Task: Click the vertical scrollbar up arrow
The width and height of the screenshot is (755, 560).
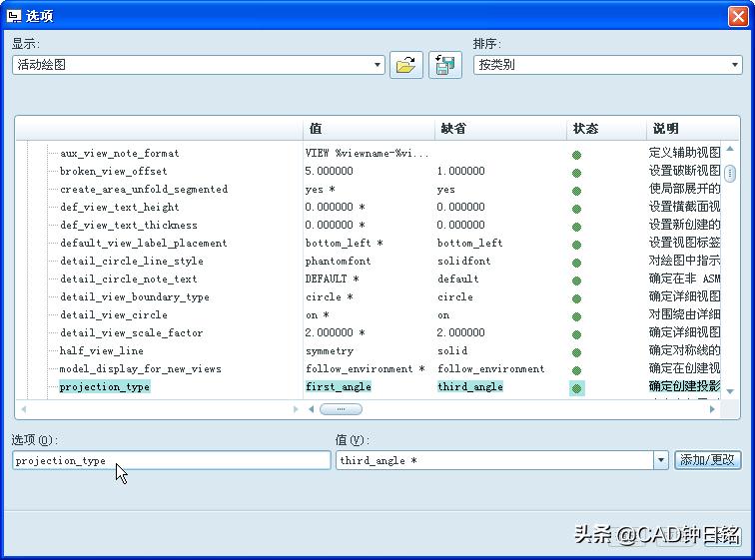Action: pos(730,149)
